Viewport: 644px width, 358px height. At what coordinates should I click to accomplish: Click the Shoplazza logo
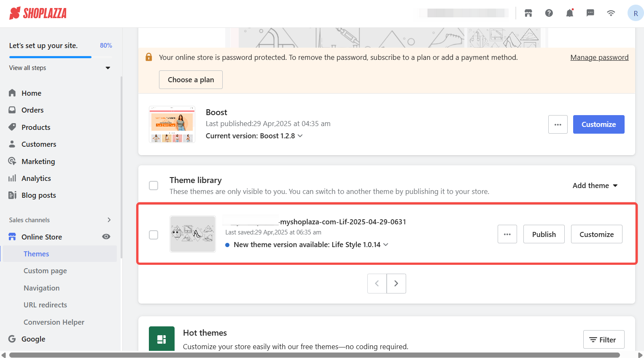(38, 13)
